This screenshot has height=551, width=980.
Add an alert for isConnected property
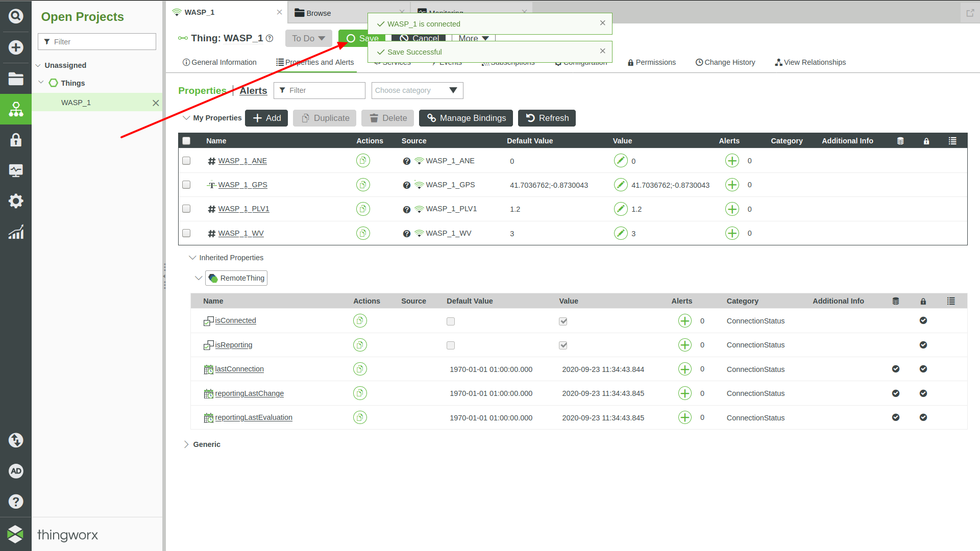[x=685, y=321]
